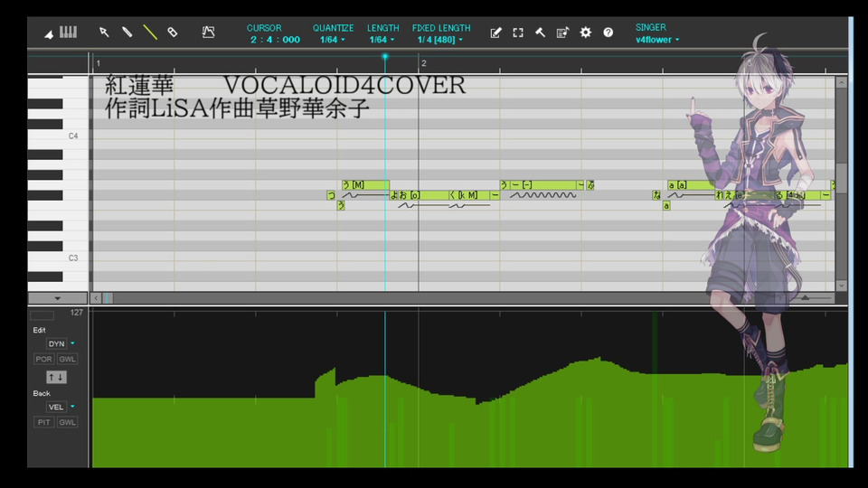The width and height of the screenshot is (868, 488).
Task: Select the pencil draw tool
Action: coord(127,33)
